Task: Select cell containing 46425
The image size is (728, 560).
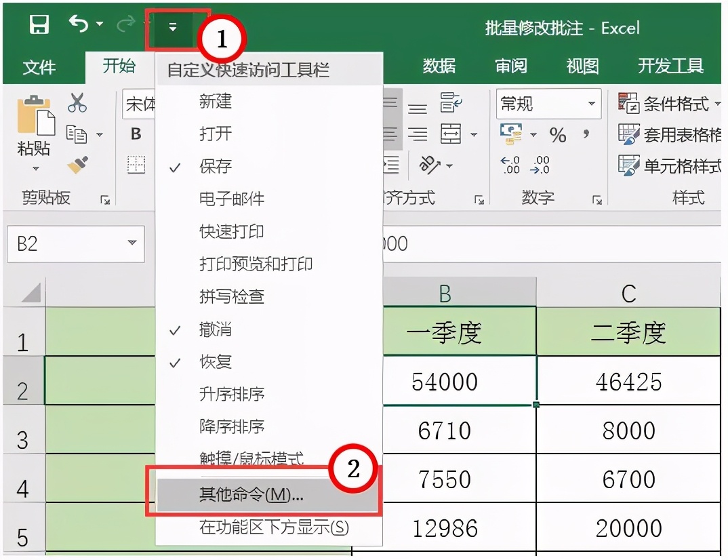Action: [x=628, y=381]
